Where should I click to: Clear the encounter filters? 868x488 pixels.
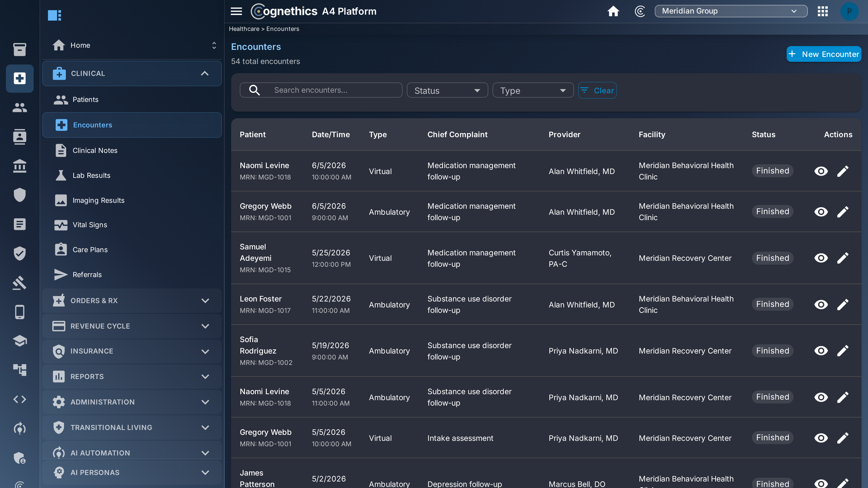coord(597,90)
